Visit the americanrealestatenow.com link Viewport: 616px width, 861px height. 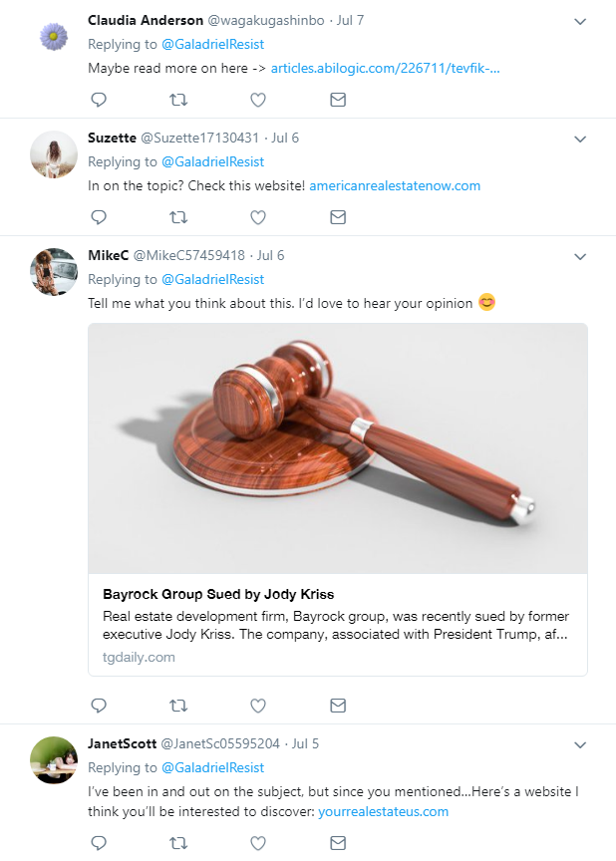(x=395, y=185)
